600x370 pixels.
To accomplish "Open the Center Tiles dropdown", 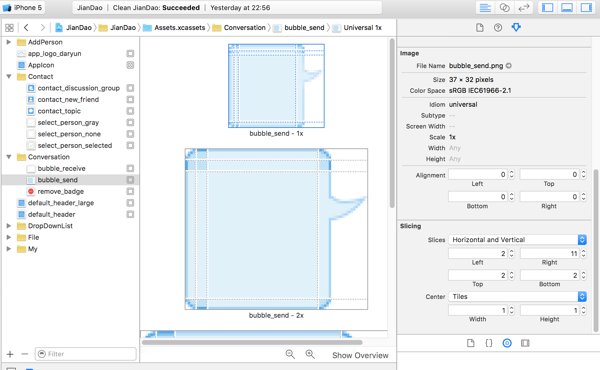I will (x=517, y=297).
